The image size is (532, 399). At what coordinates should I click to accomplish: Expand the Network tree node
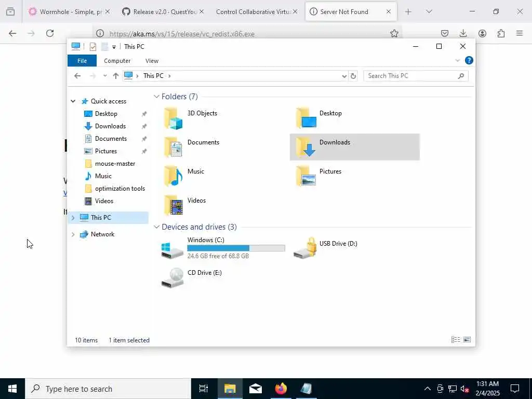pos(73,234)
